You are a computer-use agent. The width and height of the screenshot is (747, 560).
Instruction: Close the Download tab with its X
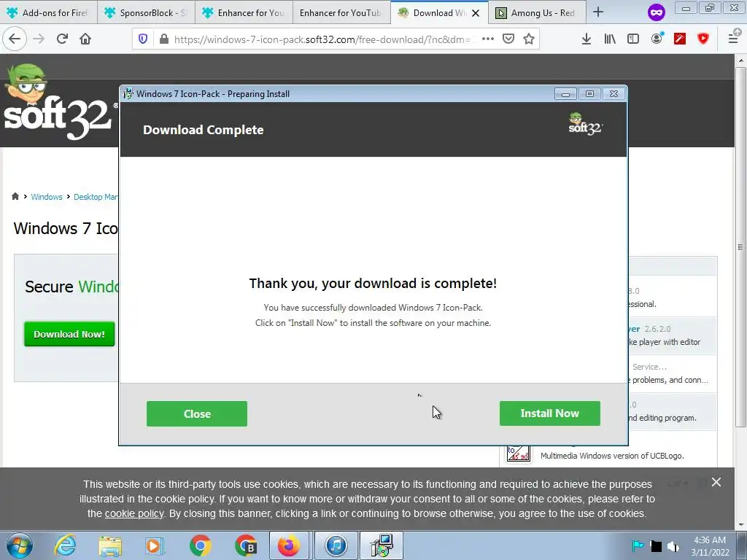pyautogui.click(x=476, y=13)
